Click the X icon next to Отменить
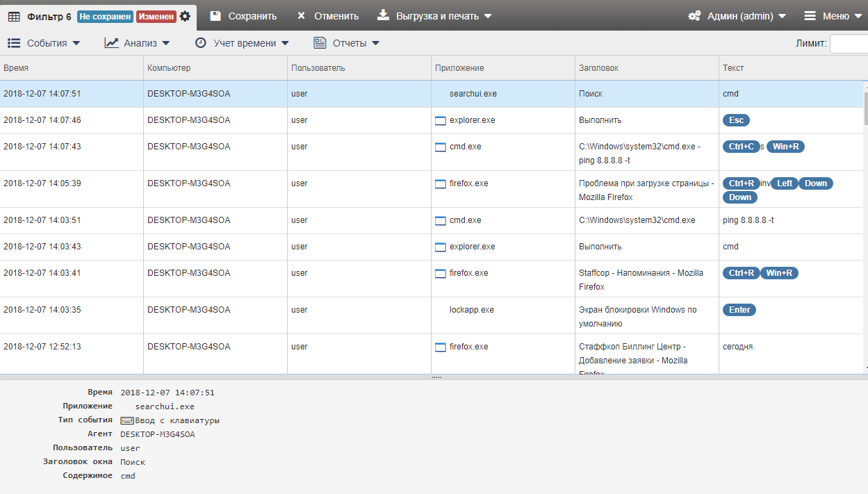The image size is (868, 494). [x=301, y=16]
